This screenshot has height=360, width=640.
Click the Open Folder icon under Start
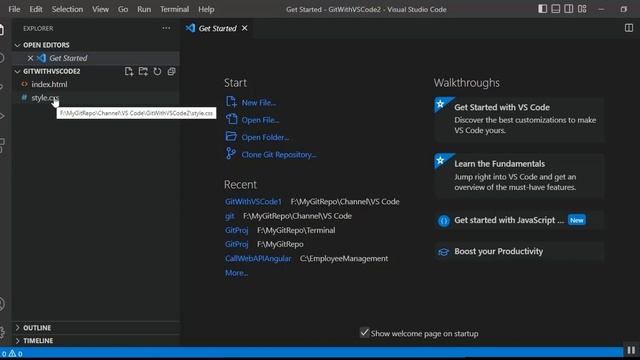[231, 136]
